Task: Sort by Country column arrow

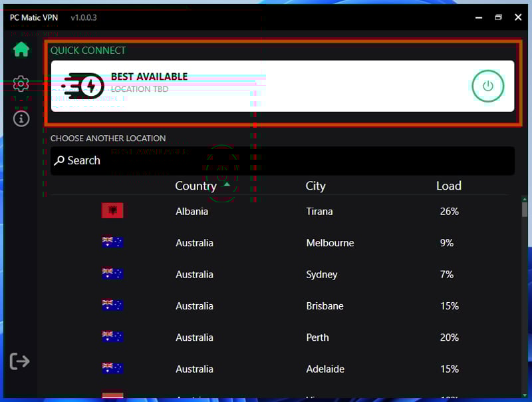Action: tap(227, 184)
